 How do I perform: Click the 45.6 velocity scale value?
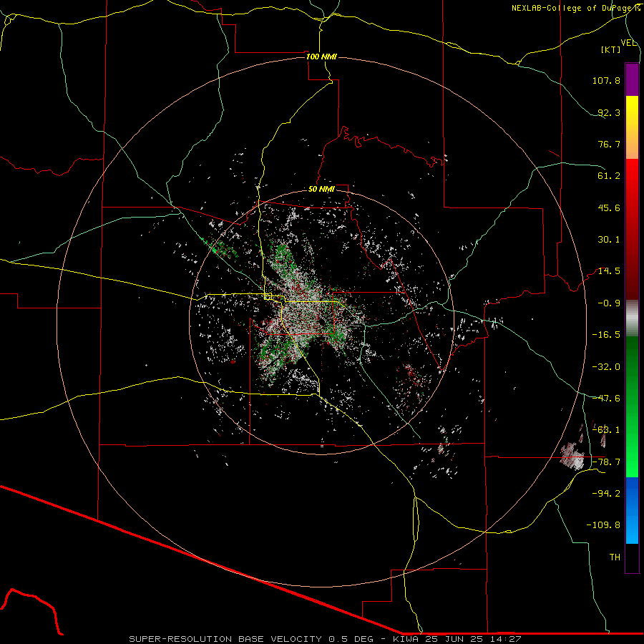pyautogui.click(x=609, y=208)
